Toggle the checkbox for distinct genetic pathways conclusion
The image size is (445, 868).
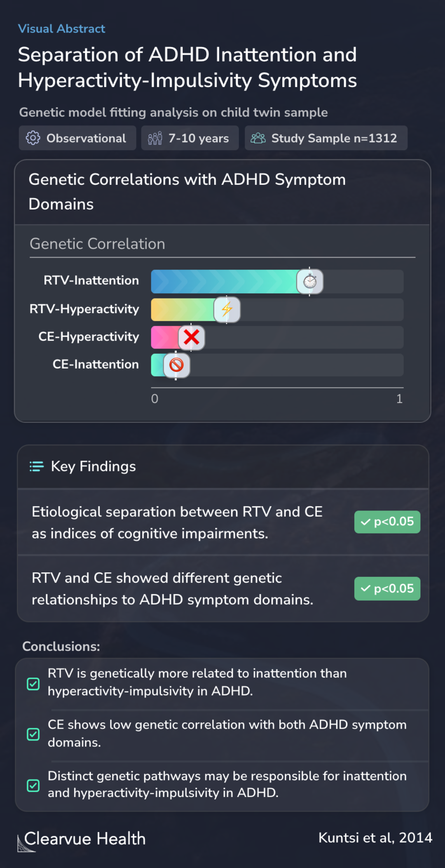(x=33, y=786)
